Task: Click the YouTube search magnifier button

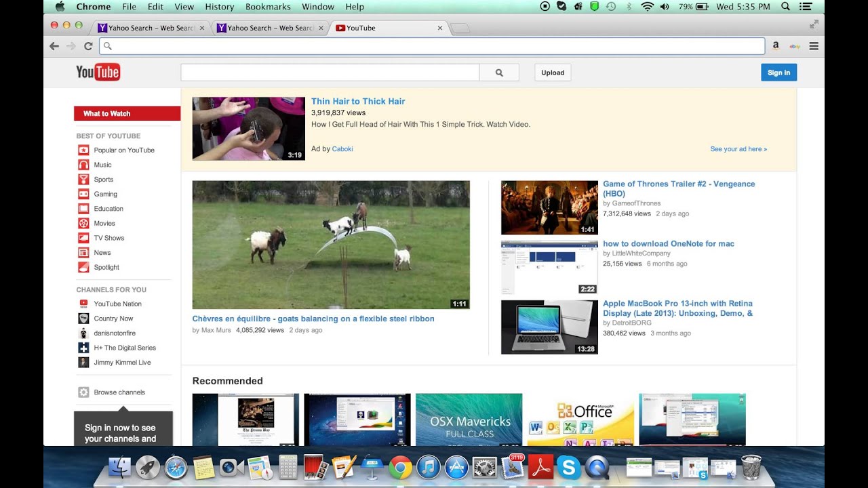Action: (499, 73)
